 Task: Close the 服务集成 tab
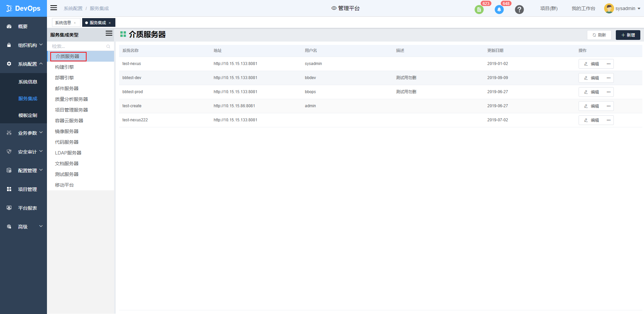click(x=110, y=23)
